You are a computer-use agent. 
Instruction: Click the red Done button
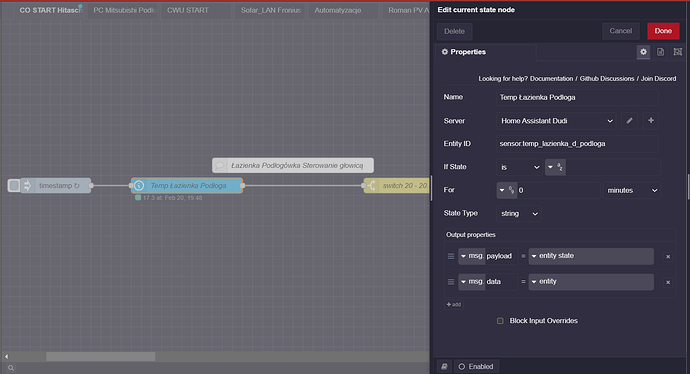(663, 31)
